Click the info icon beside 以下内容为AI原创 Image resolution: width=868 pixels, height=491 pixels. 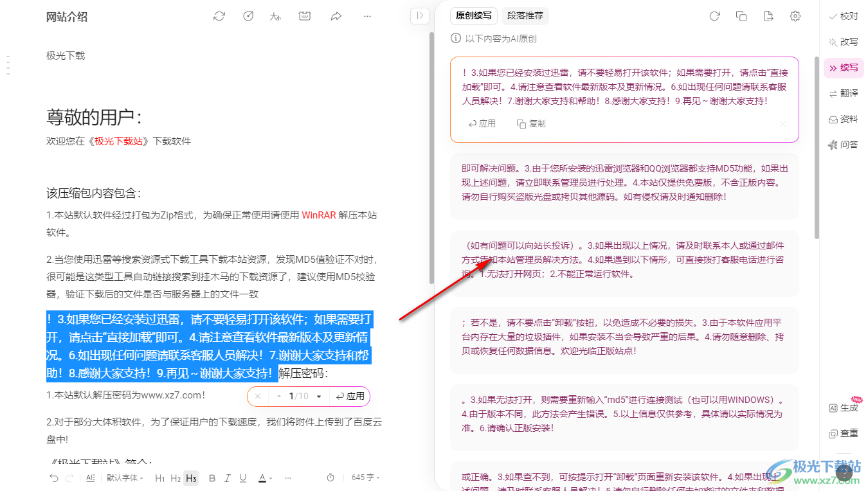point(456,39)
